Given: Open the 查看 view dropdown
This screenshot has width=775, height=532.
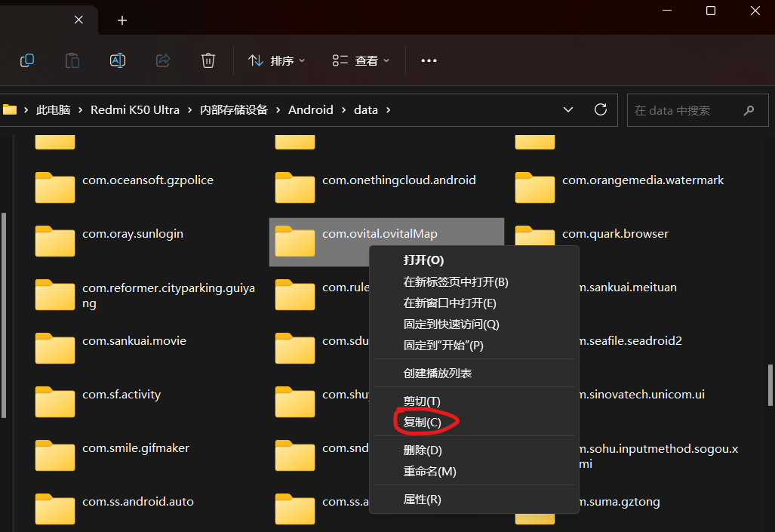Looking at the screenshot, I should coord(361,60).
